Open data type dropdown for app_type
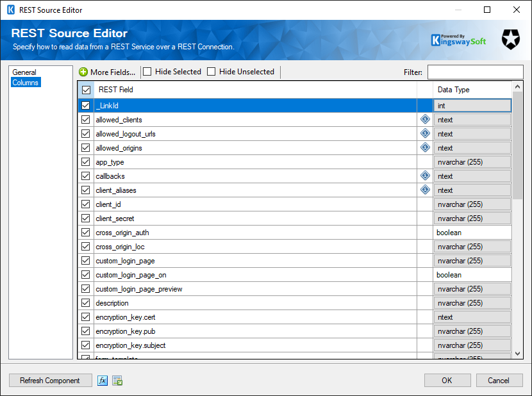This screenshot has width=532, height=396. coord(472,162)
